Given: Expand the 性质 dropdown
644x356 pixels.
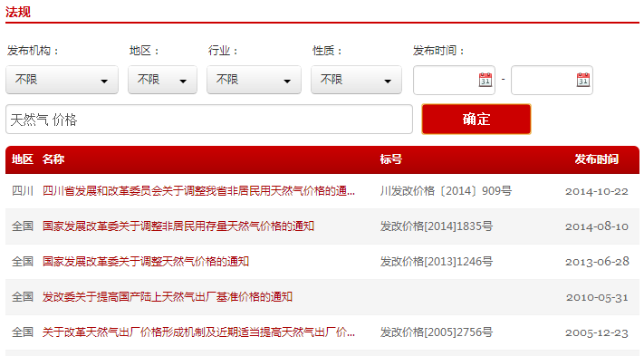Looking at the screenshot, I should 356,80.
